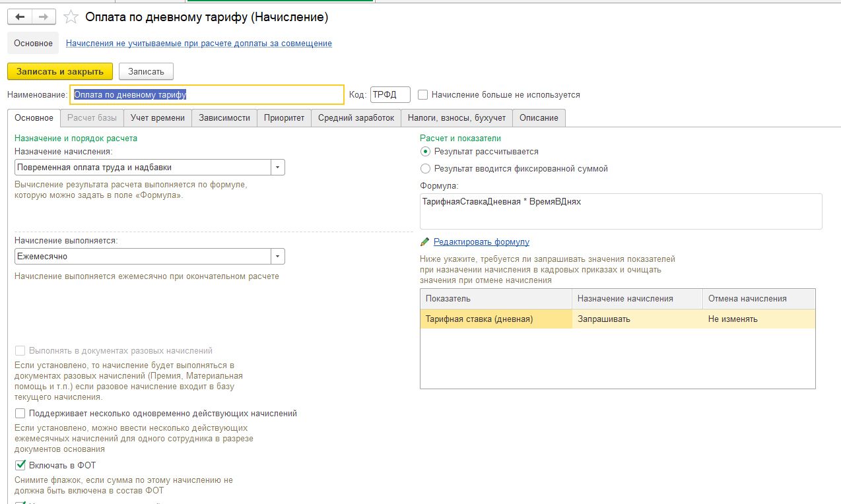Click 'Записать и закрыть' button
The image size is (841, 504).
(x=60, y=71)
